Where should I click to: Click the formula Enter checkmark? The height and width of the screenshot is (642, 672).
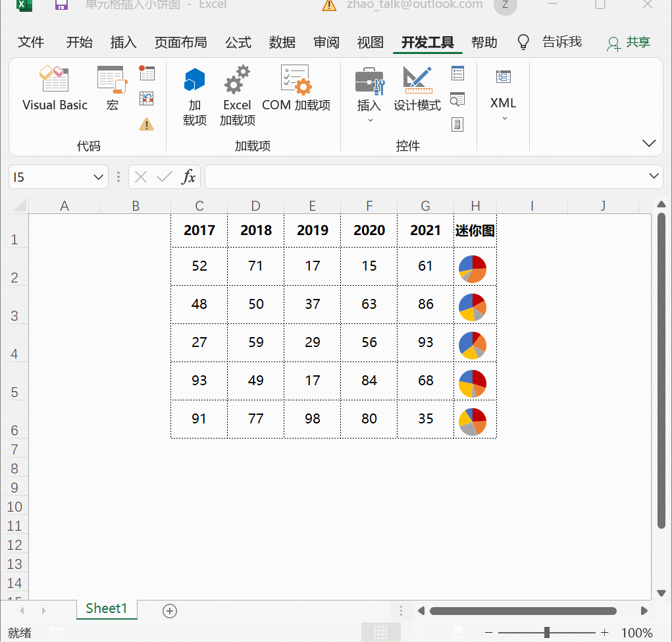164,176
